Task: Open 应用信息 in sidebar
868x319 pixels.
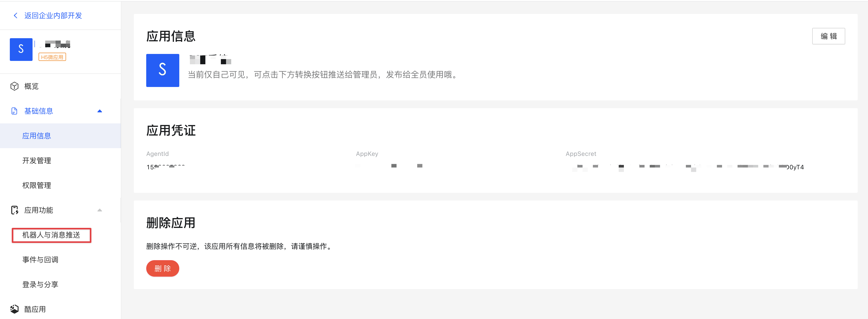Action: tap(36, 135)
